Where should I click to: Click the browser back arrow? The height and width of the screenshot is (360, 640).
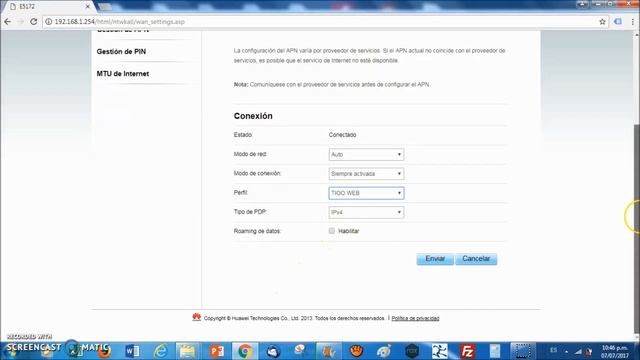click(7, 22)
